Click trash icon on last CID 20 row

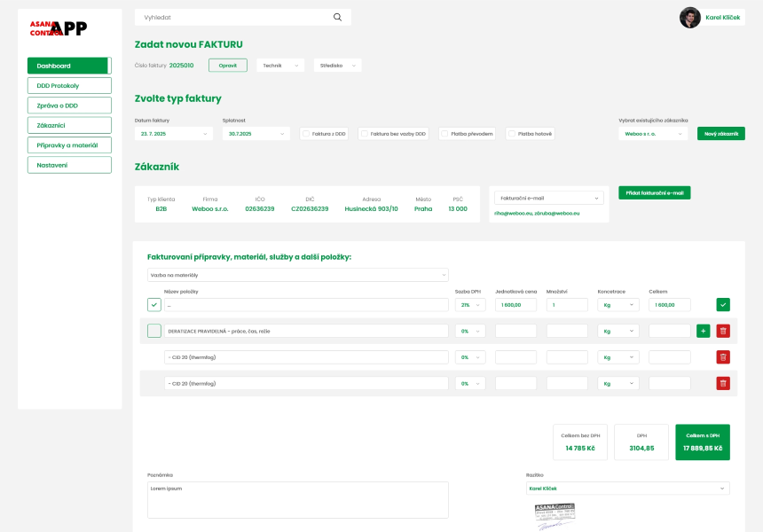(x=723, y=383)
